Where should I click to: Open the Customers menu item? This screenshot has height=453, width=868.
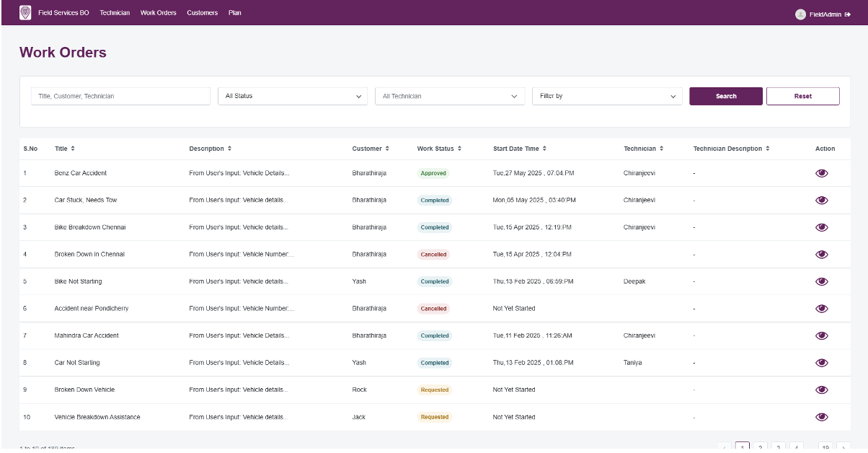[x=202, y=13]
